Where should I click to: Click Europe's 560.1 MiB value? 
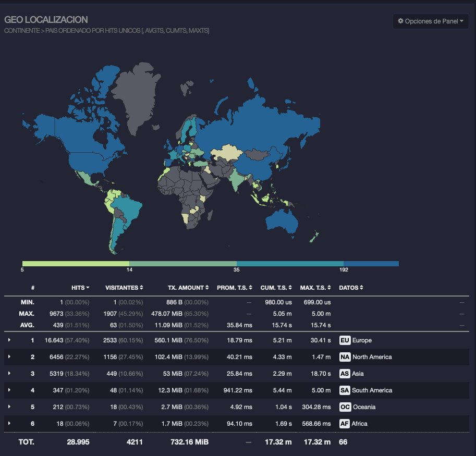pyautogui.click(x=168, y=340)
